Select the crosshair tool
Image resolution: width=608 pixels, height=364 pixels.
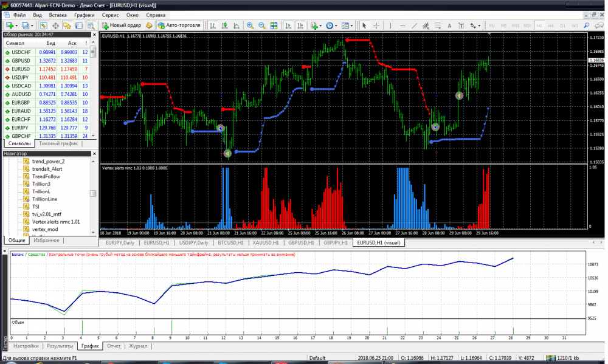pyautogui.click(x=376, y=26)
